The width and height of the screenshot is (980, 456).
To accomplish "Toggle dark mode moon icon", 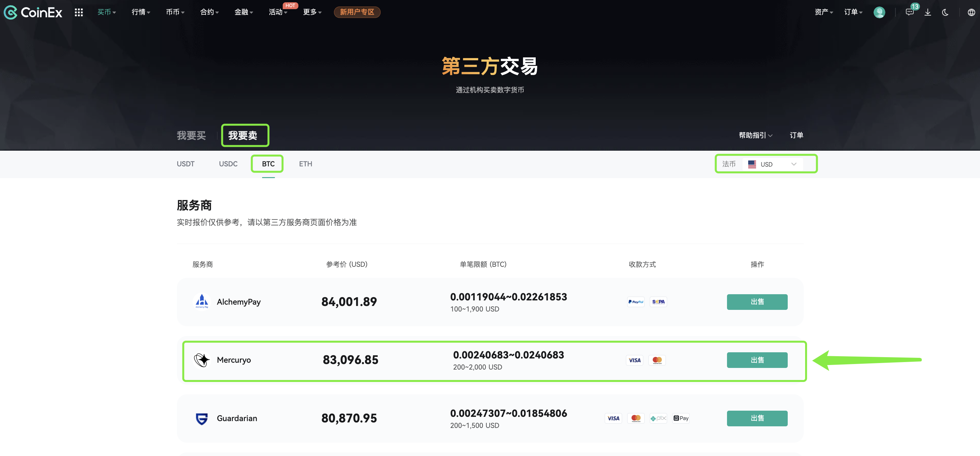I will tap(945, 12).
